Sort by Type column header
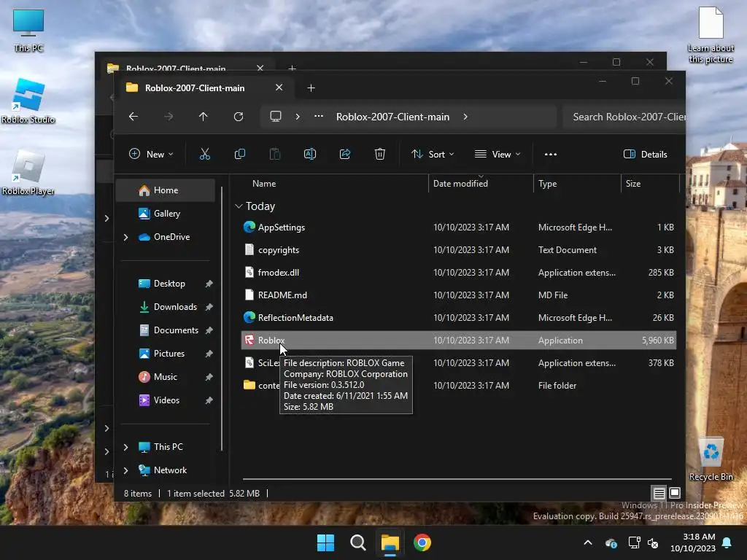 click(577, 183)
